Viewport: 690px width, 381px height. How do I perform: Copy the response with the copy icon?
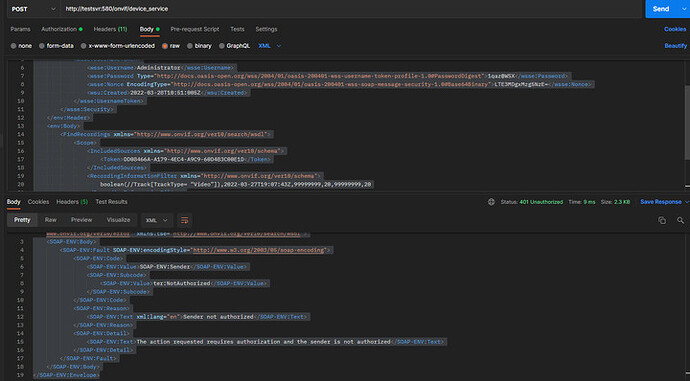pyautogui.click(x=662, y=220)
